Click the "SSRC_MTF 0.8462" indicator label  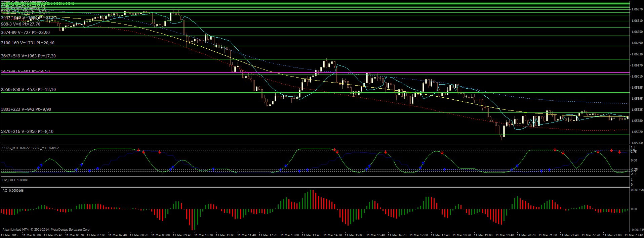[x=45, y=148]
